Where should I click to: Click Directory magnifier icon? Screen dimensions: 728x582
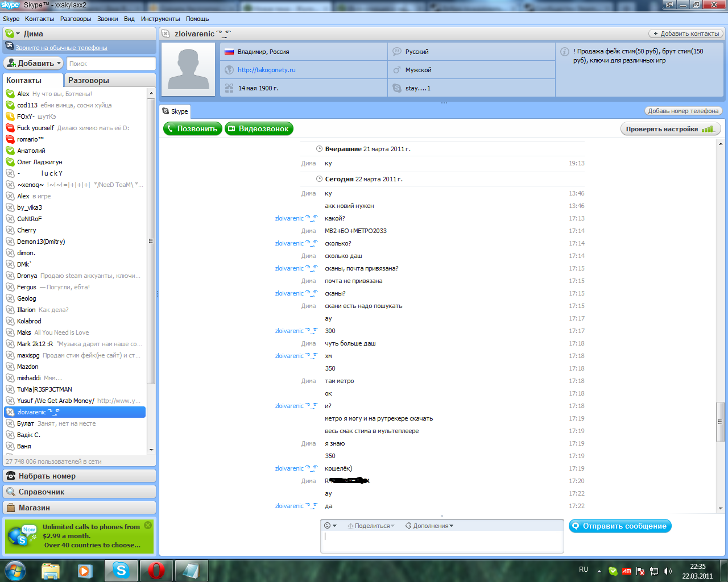[x=11, y=492]
